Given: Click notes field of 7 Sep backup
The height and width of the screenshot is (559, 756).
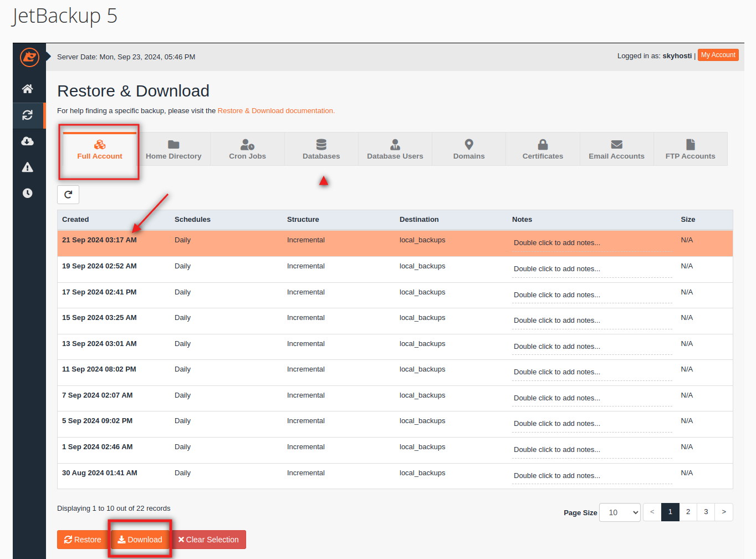Looking at the screenshot, I should point(592,398).
